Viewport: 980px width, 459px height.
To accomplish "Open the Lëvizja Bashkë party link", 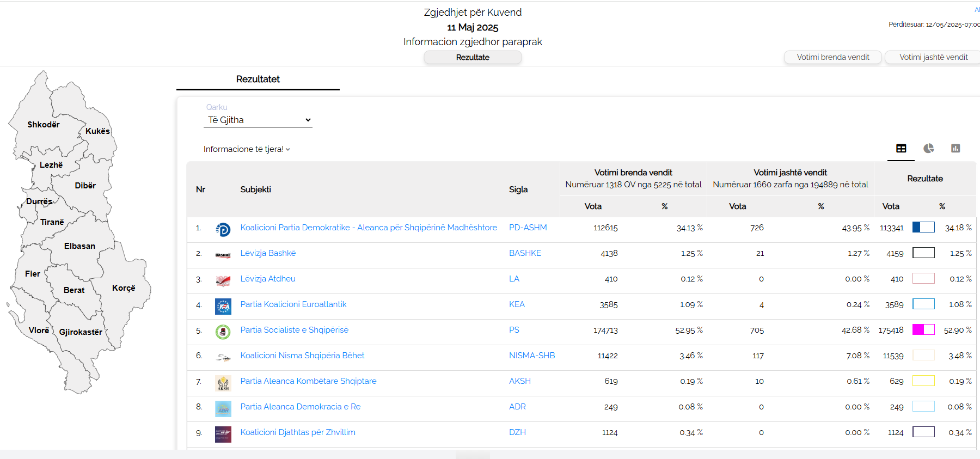I will pyautogui.click(x=268, y=253).
